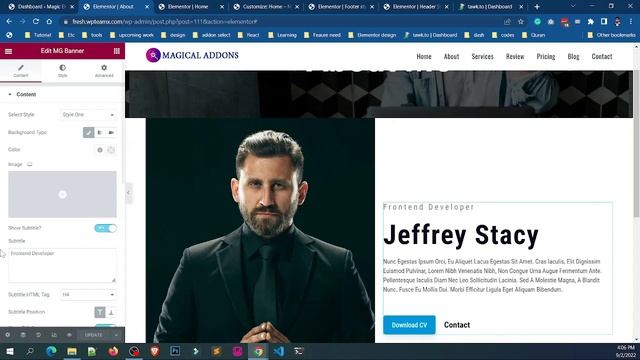Open the Learning bookmarks folder
This screenshot has width=640, height=360.
click(282, 35)
